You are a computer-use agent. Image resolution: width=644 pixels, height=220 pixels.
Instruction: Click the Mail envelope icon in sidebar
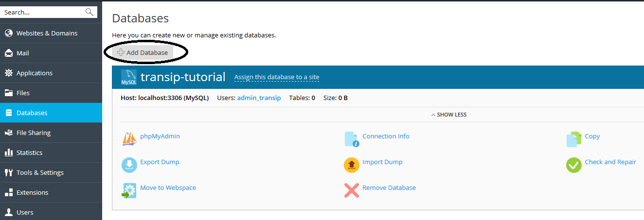point(8,53)
